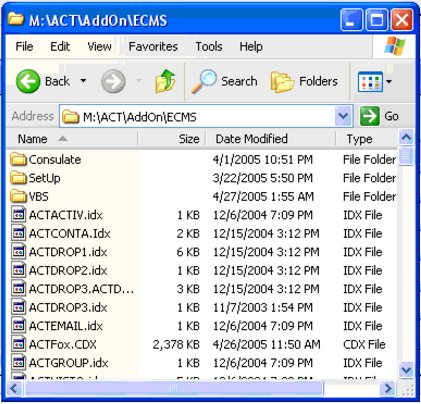421x404 pixels.
Task: Click the date 11/7/2003 1:54 PM
Action: click(263, 307)
